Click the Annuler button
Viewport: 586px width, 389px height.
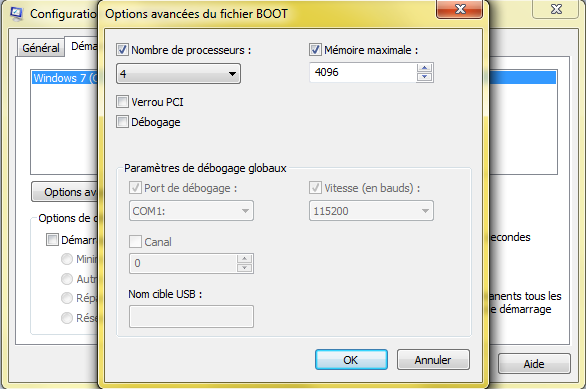pos(433,360)
